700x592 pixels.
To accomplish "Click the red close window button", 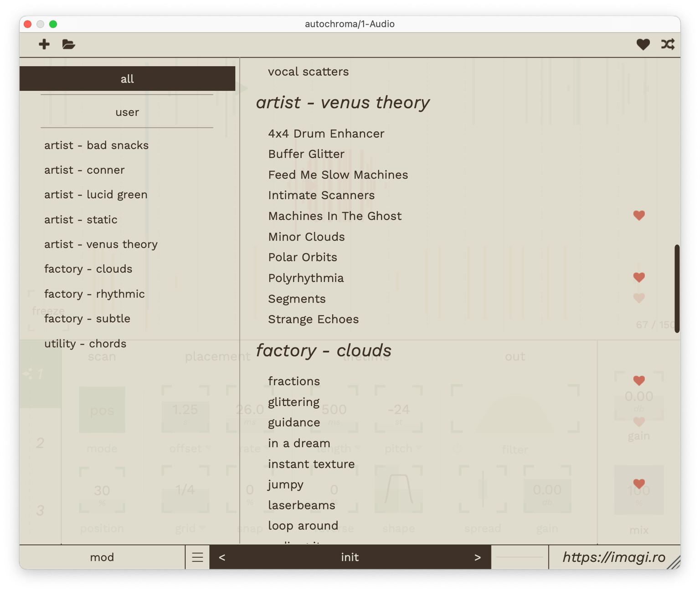I will tap(28, 24).
